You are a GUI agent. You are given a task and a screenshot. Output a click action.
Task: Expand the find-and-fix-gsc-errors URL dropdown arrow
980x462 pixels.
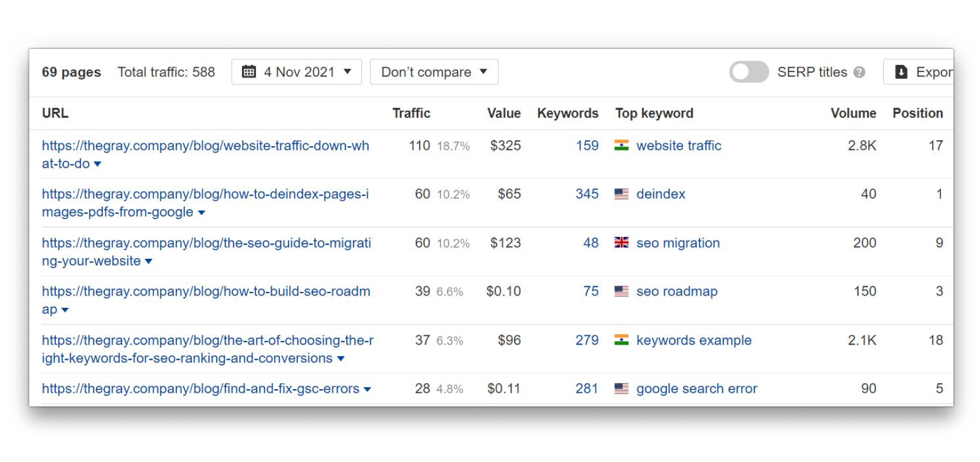click(367, 389)
